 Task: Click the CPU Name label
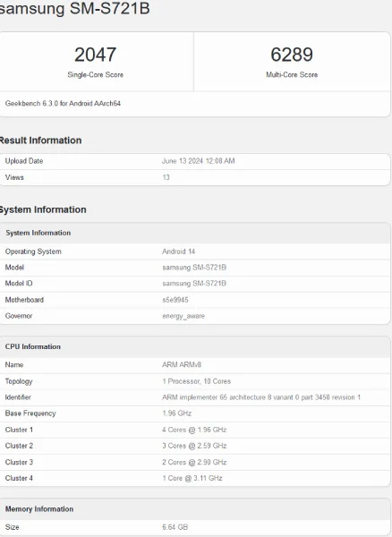pos(14,365)
